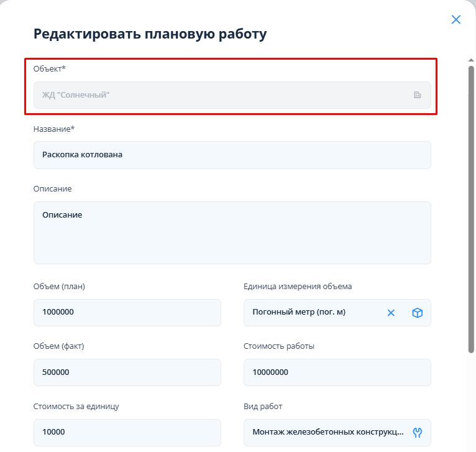This screenshot has width=476, height=452.
Task: Focus the Название field with Раскопка котлована
Action: tap(232, 155)
